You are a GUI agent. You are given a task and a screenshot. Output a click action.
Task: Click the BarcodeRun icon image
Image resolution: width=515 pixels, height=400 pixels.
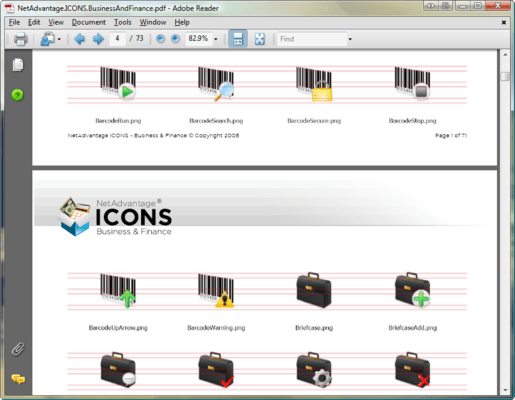click(x=118, y=83)
